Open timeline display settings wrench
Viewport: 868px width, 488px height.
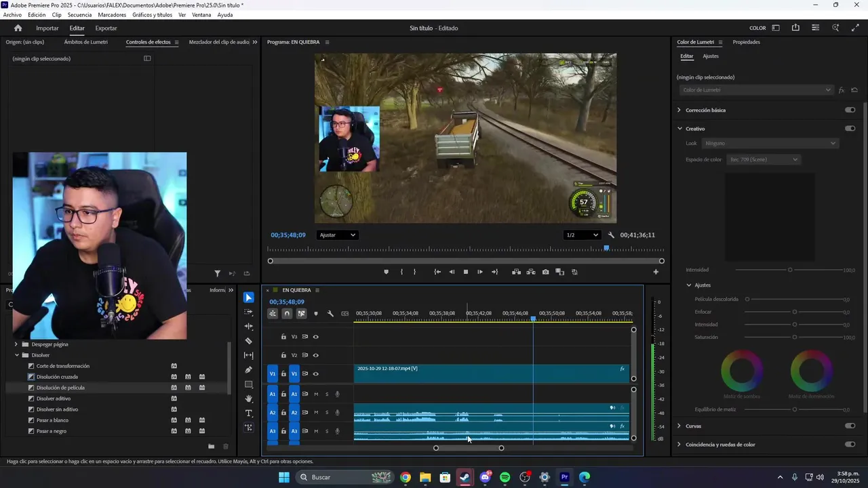coord(330,314)
